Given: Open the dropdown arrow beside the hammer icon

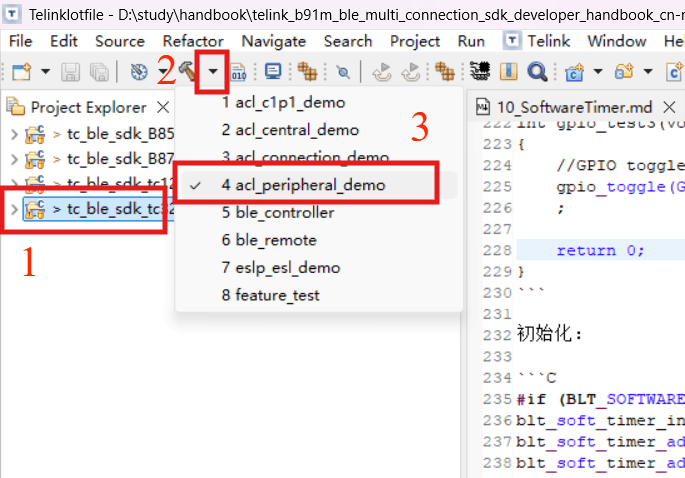Looking at the screenshot, I should [x=213, y=71].
